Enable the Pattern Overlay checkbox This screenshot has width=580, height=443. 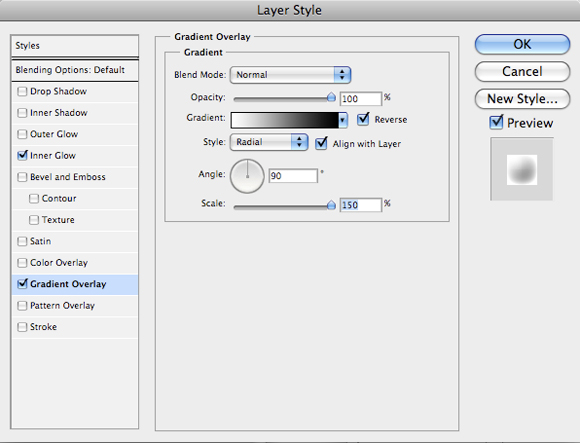point(22,306)
